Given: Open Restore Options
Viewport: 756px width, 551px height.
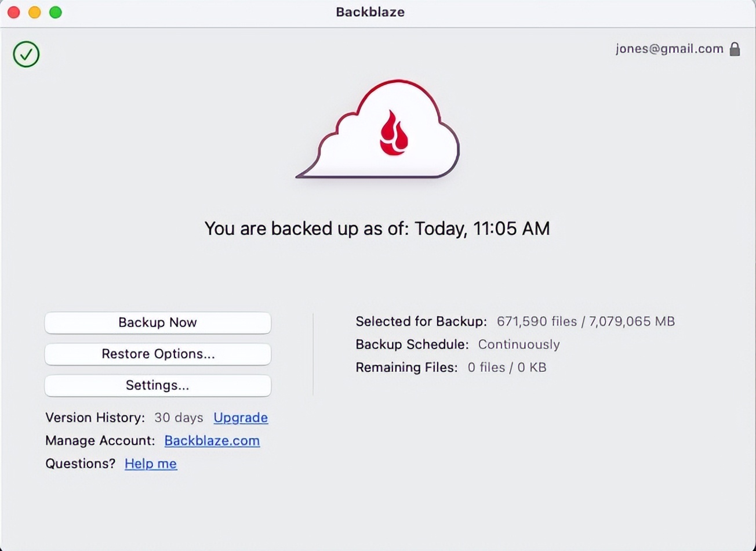Looking at the screenshot, I should (158, 354).
